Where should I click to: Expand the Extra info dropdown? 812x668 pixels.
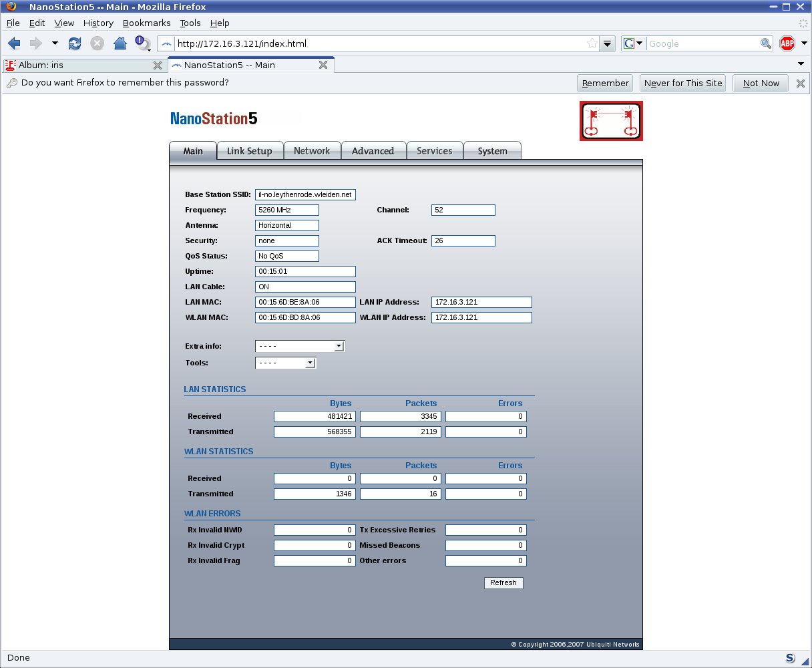[x=339, y=346]
